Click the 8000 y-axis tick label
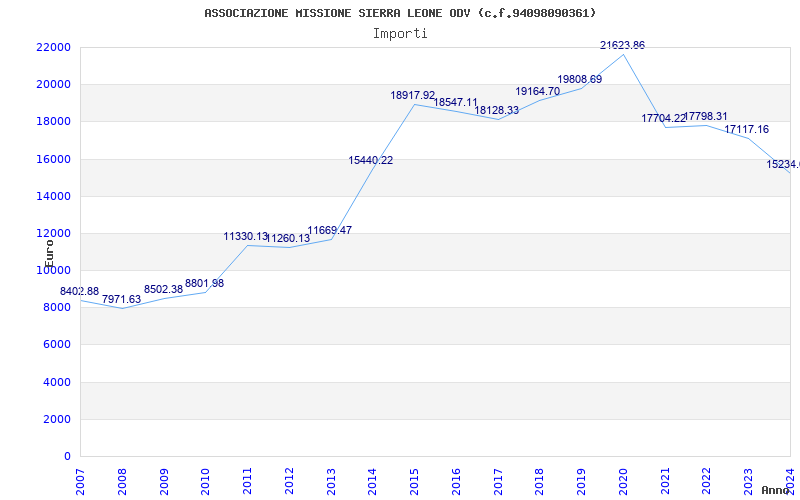This screenshot has width=800, height=500. point(57,308)
